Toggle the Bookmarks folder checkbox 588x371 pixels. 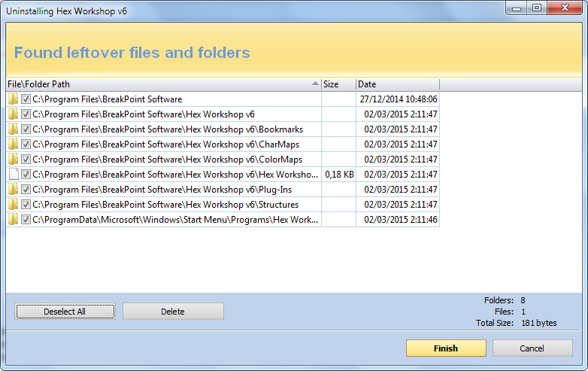[x=26, y=129]
